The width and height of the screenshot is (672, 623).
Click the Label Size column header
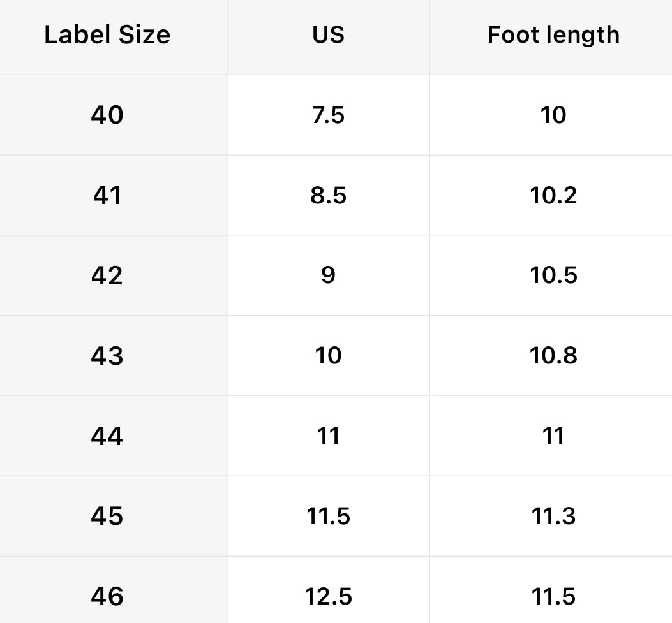point(107,35)
